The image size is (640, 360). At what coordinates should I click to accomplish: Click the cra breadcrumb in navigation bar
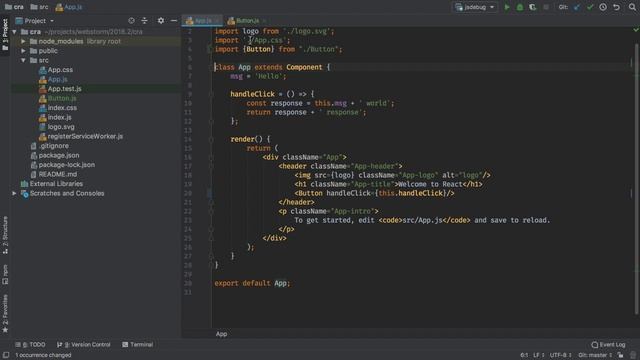(x=14, y=7)
